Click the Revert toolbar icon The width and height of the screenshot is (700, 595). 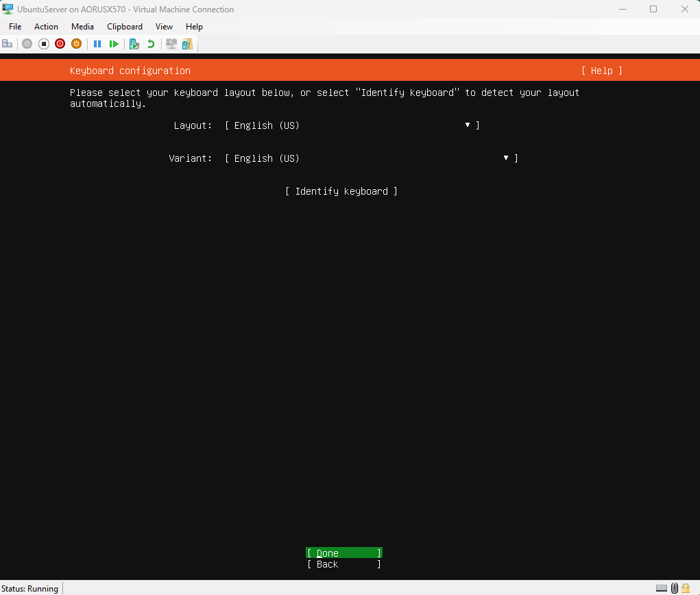tap(151, 44)
